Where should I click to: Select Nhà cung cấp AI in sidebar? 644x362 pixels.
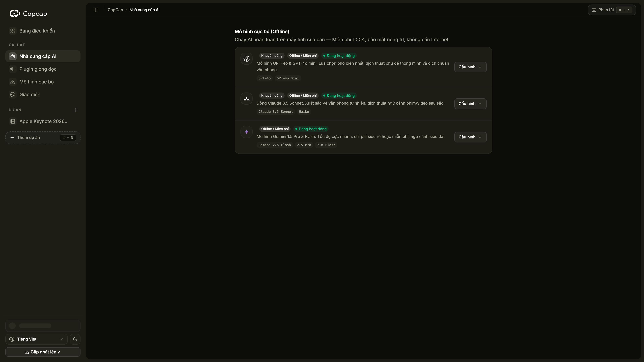[x=43, y=56]
